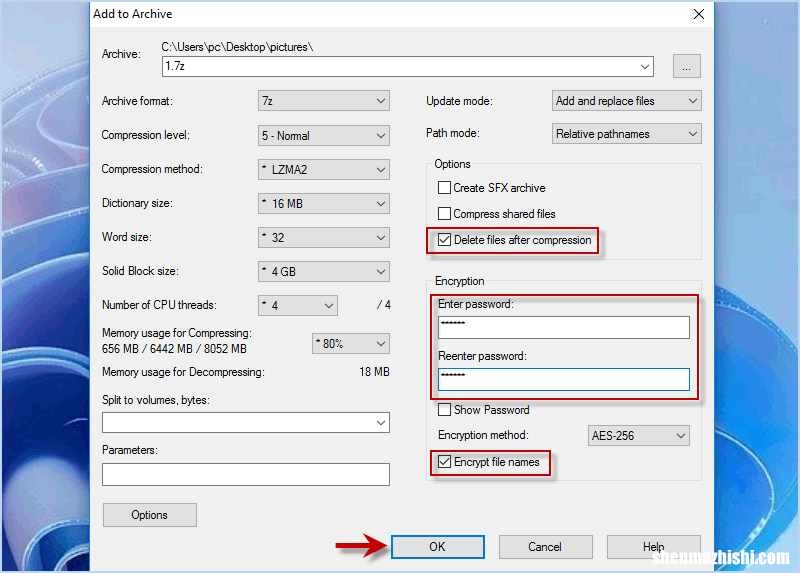Image resolution: width=800 pixels, height=573 pixels.
Task: Open the Word size dropdown
Action: [323, 237]
